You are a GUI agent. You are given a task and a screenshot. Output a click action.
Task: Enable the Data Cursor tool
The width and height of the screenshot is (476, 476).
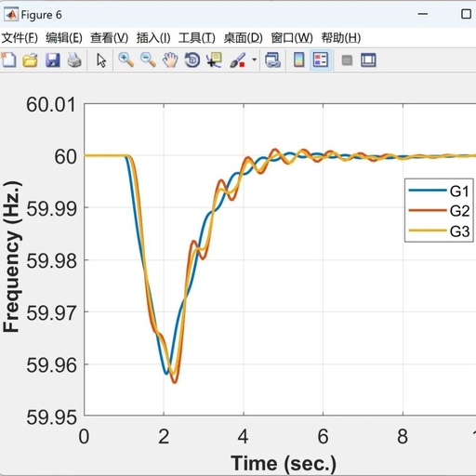click(215, 59)
